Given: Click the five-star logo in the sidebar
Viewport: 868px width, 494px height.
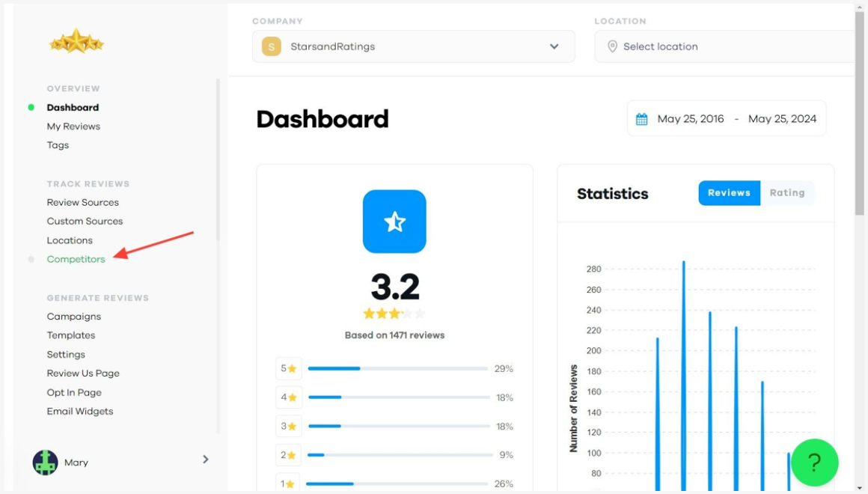Looking at the screenshot, I should [x=76, y=41].
